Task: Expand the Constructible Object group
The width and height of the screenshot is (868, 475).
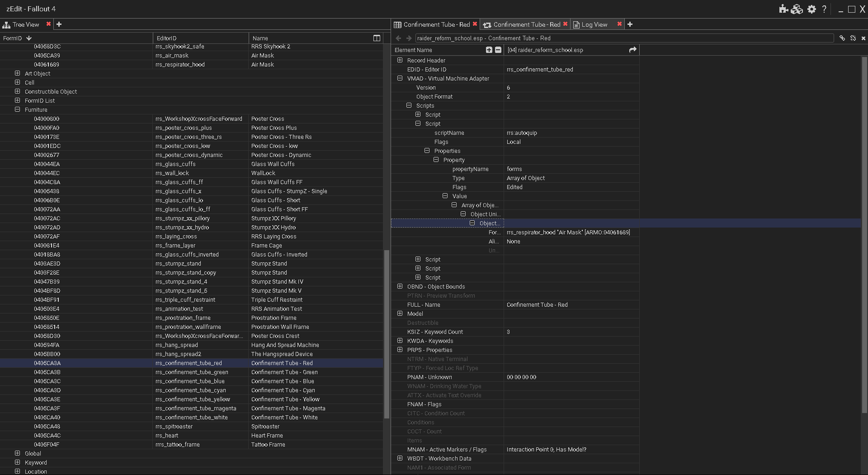Action: pos(17,91)
